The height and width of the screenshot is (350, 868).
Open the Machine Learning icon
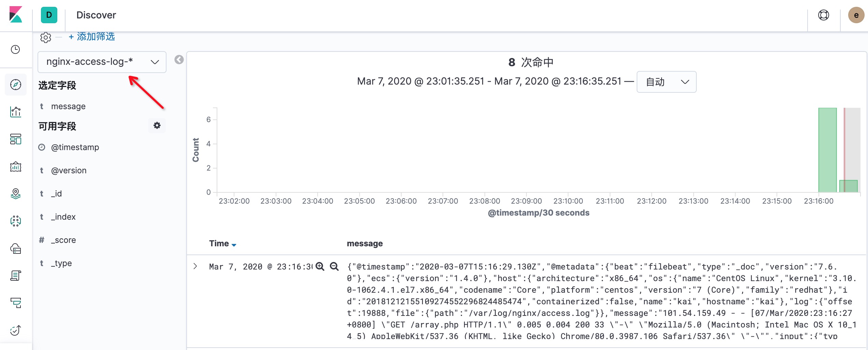[16, 221]
